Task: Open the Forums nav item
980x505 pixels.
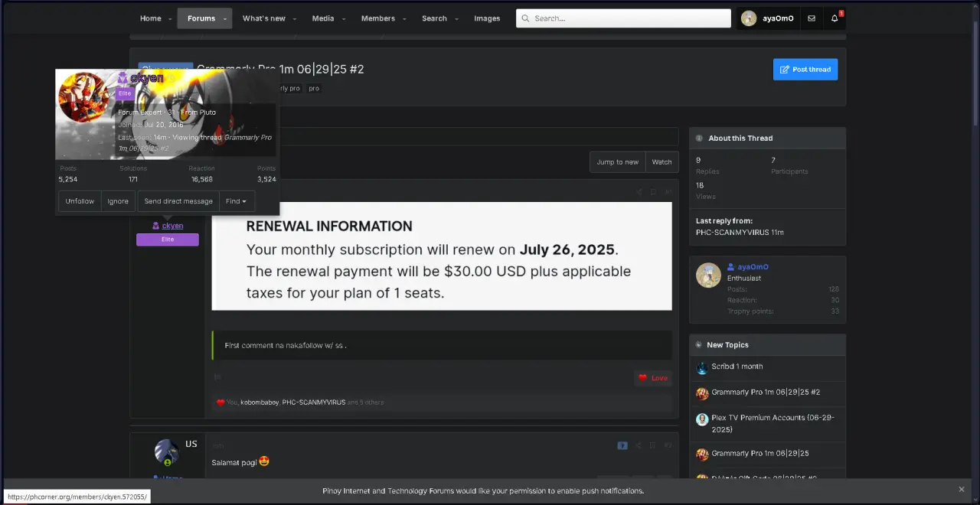Action: click(x=201, y=18)
